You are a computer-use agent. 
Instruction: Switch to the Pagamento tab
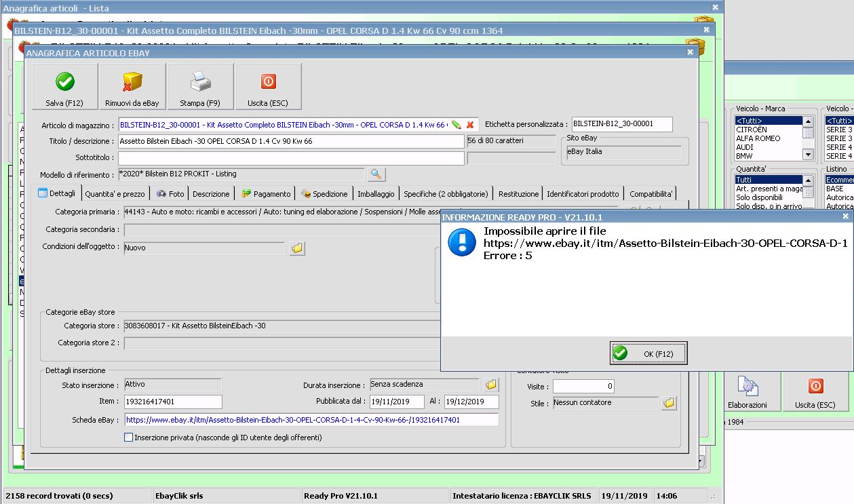click(266, 194)
